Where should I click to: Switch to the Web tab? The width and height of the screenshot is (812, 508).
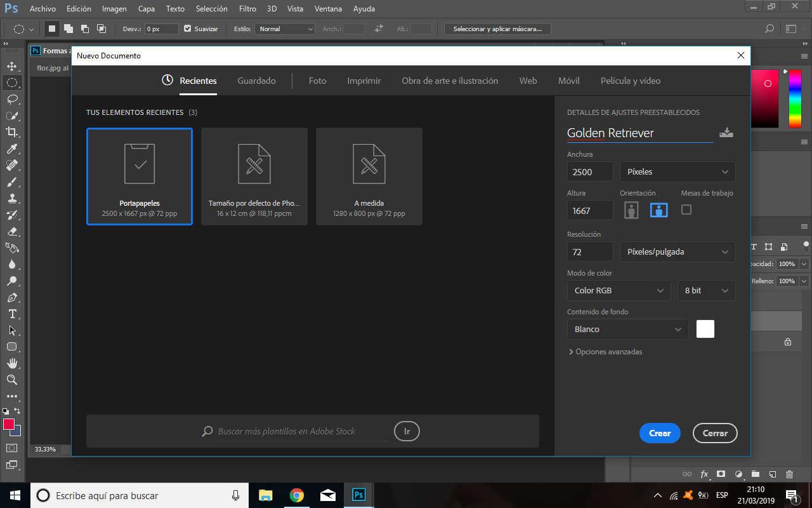(528, 81)
